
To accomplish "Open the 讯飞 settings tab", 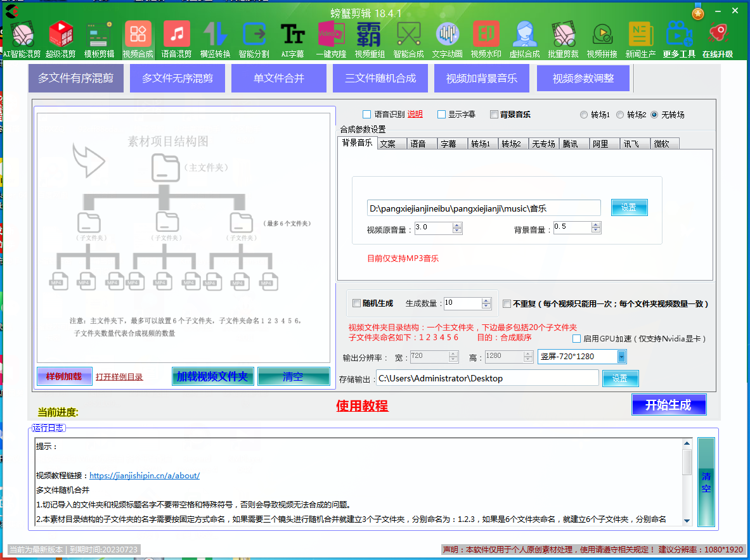I will 635,144.
